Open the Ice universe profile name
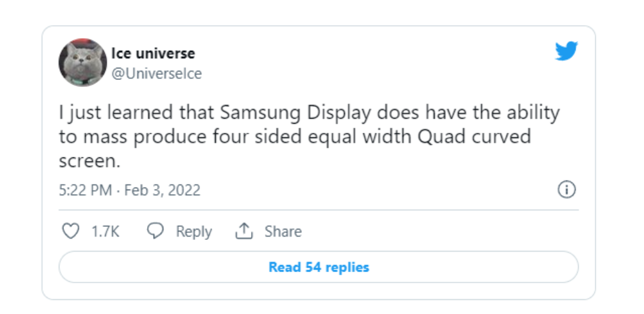 153,53
